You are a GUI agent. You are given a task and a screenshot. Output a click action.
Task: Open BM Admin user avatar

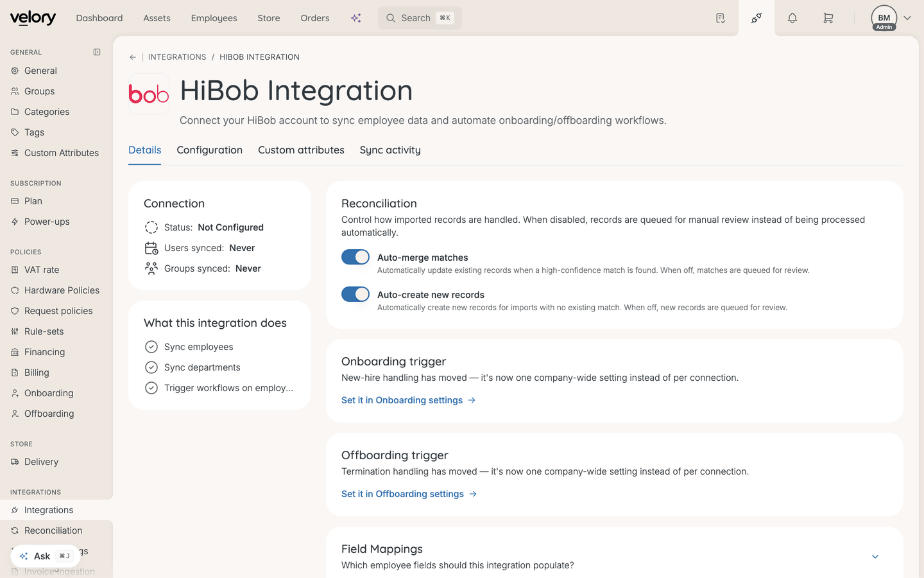tap(884, 18)
